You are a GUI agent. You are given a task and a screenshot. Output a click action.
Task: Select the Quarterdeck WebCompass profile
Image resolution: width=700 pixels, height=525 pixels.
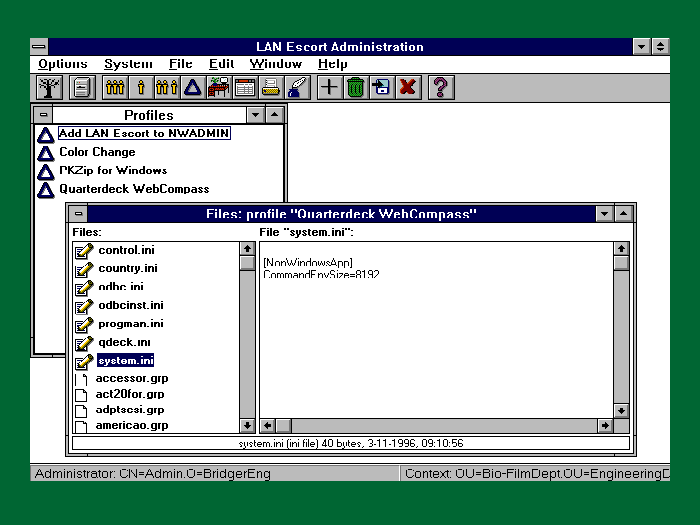point(134,189)
